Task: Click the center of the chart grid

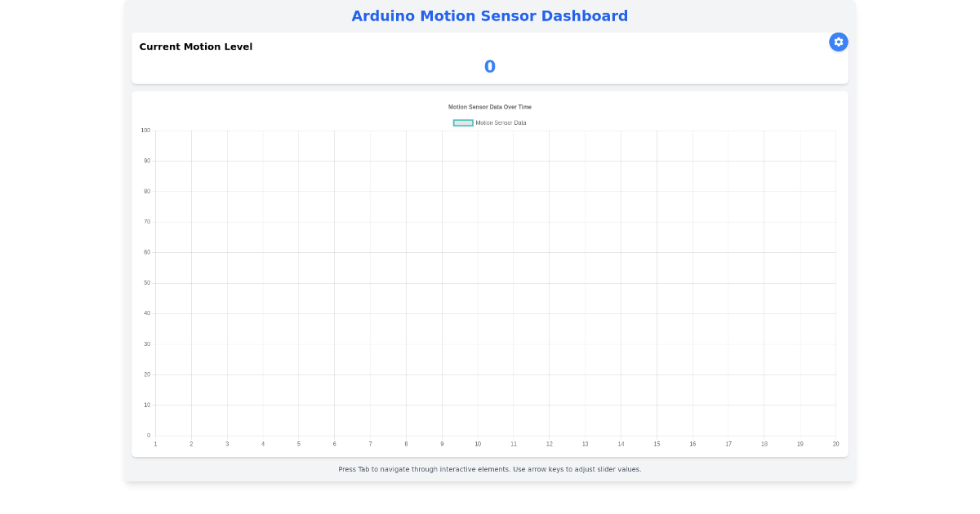Action: click(495, 282)
